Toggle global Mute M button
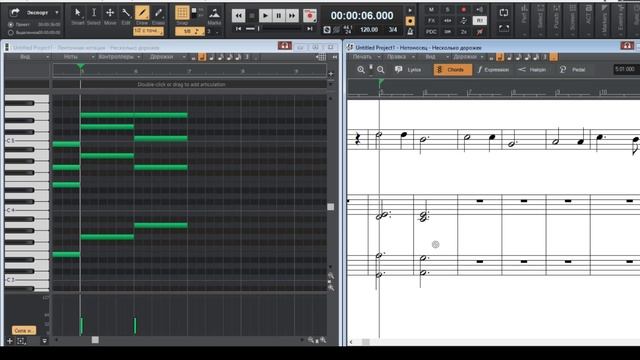Screen dimensions: 640x360 (x=431, y=9)
